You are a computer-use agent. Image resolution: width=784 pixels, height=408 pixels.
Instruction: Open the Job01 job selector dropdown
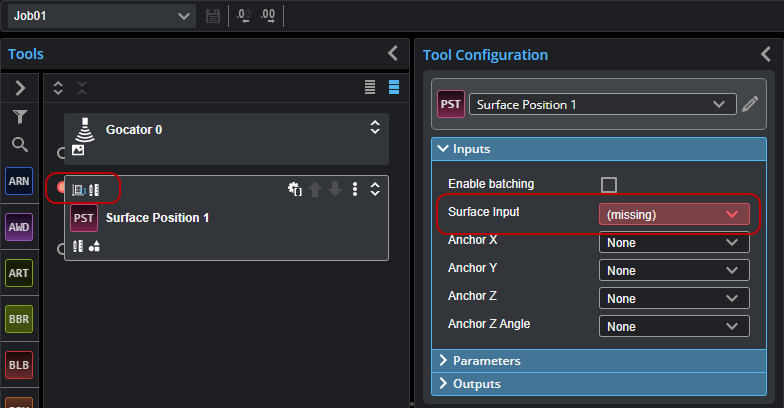102,16
